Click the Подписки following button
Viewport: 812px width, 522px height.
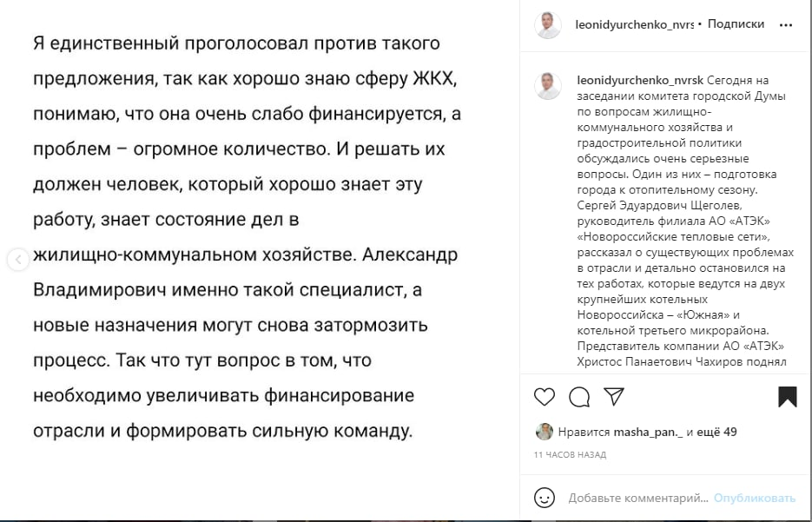(x=736, y=23)
